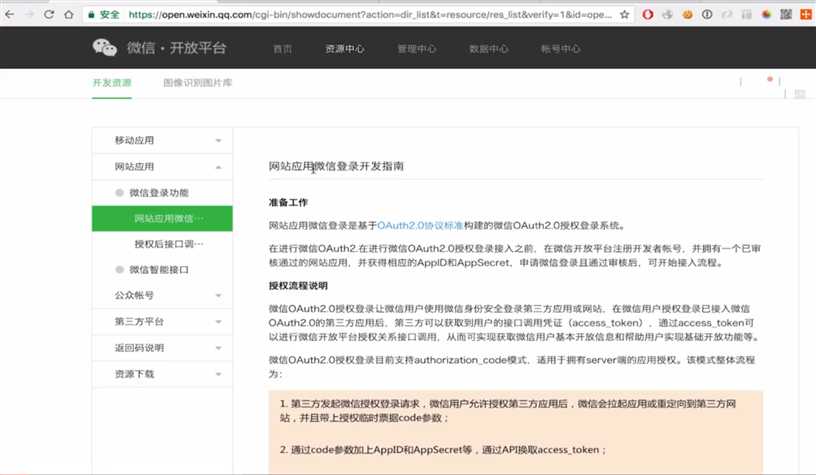
Task: Open 数据中心 in the top navigation
Action: [x=488, y=49]
